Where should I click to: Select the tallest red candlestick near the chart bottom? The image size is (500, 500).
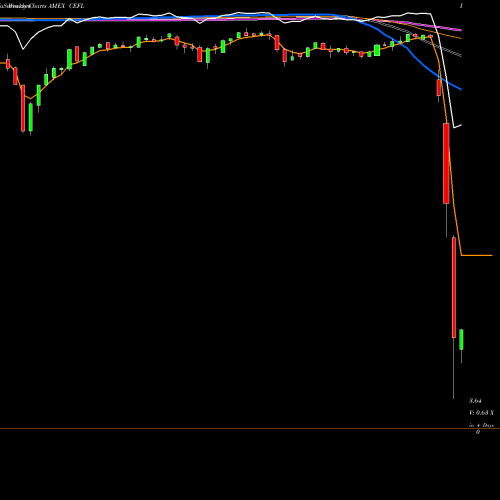click(454, 287)
